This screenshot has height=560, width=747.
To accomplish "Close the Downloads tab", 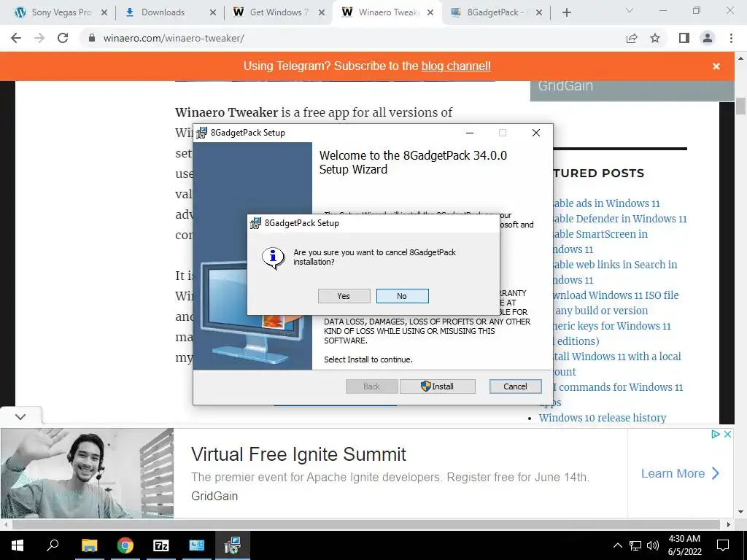I will click(x=213, y=13).
